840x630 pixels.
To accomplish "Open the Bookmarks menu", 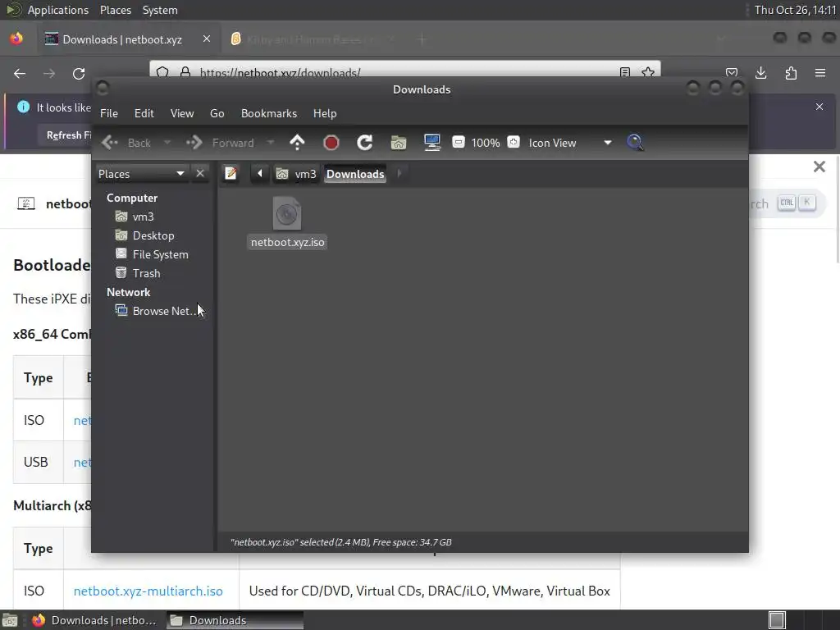I will point(269,113).
